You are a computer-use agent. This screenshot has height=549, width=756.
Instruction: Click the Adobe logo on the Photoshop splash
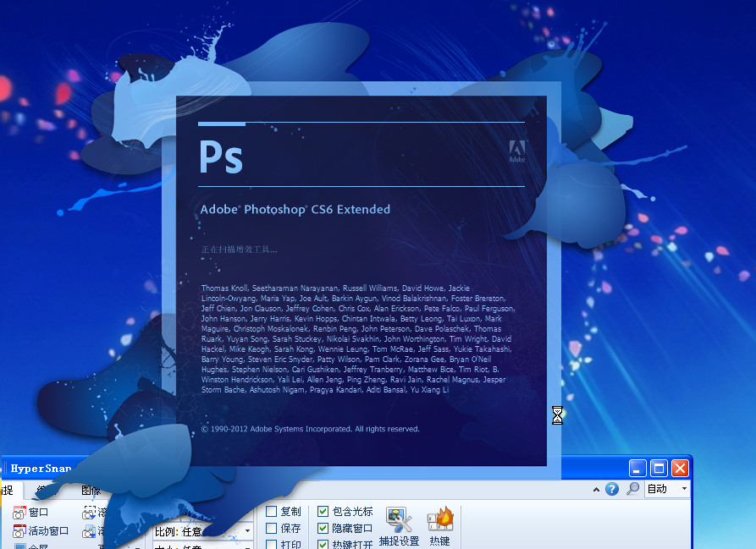[x=517, y=151]
